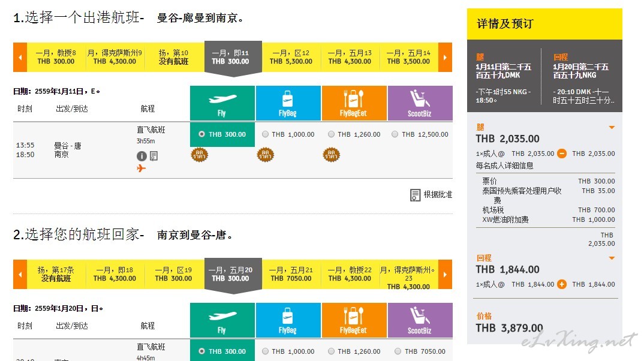The image size is (644, 361).
Task: Click the orange minus icon beside THB 2,035.00
Action: click(x=562, y=154)
